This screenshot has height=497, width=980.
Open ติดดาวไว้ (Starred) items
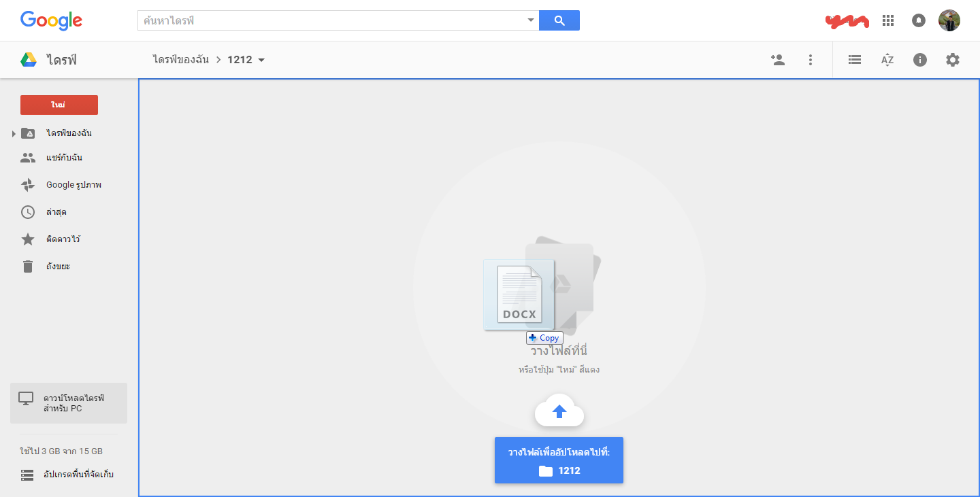click(63, 239)
